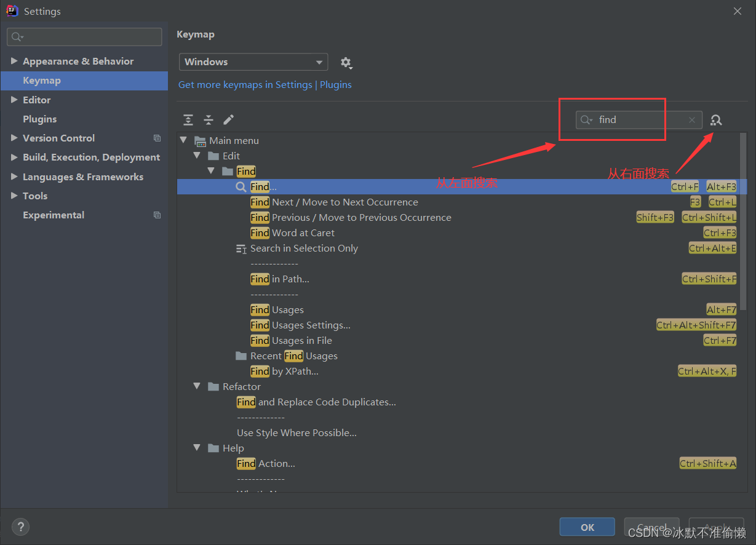The image size is (756, 545).
Task: Collapse the Find group node
Action: click(211, 171)
